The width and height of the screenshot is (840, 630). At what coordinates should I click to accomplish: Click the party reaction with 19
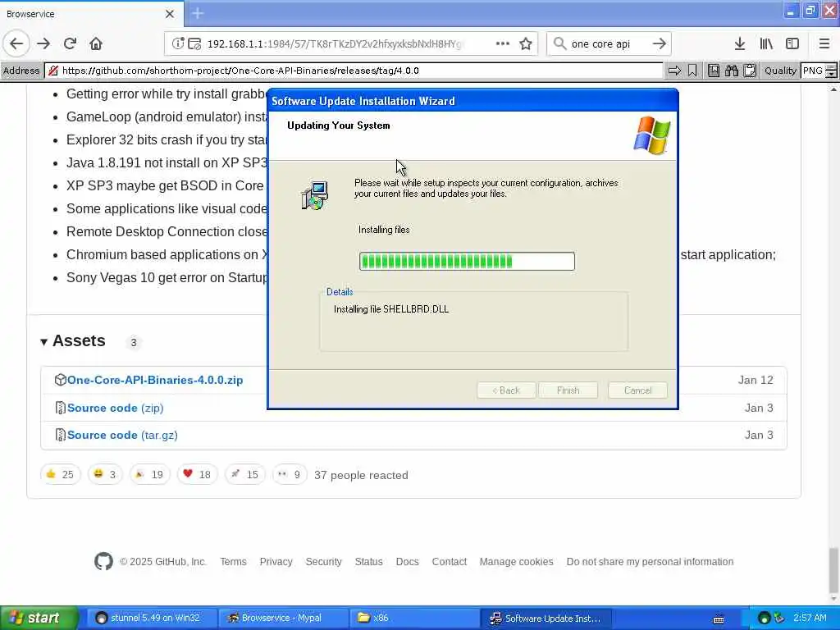coord(149,474)
